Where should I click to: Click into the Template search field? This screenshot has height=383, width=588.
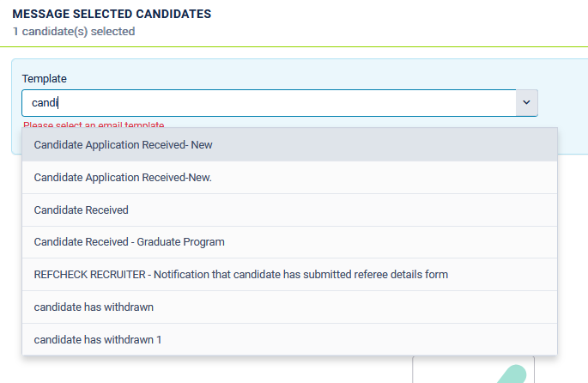click(x=269, y=103)
